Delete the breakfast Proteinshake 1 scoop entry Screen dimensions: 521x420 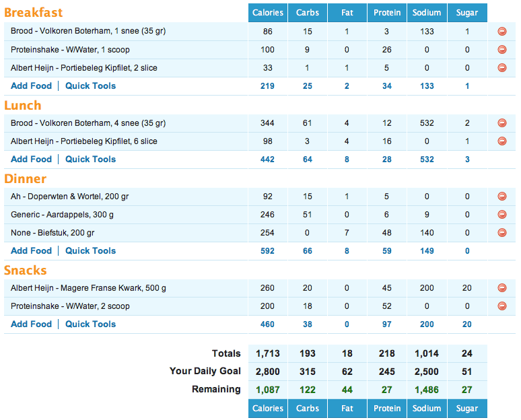click(501, 49)
